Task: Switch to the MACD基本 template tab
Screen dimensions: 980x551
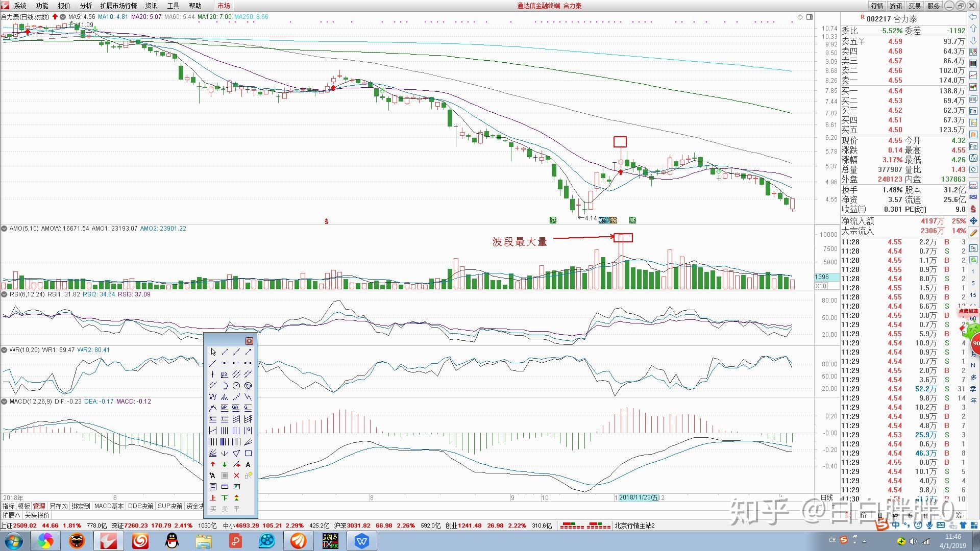Action: coord(109,506)
